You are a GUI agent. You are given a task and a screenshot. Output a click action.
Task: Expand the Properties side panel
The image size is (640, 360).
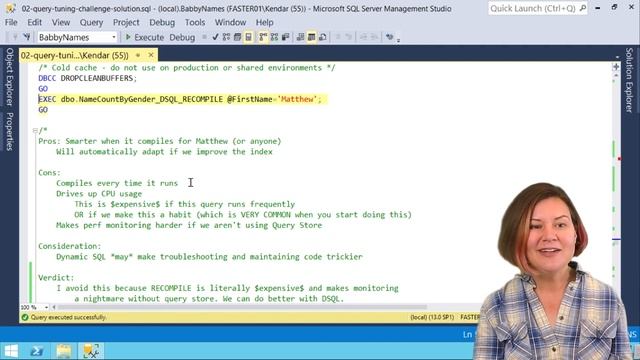click(9, 131)
